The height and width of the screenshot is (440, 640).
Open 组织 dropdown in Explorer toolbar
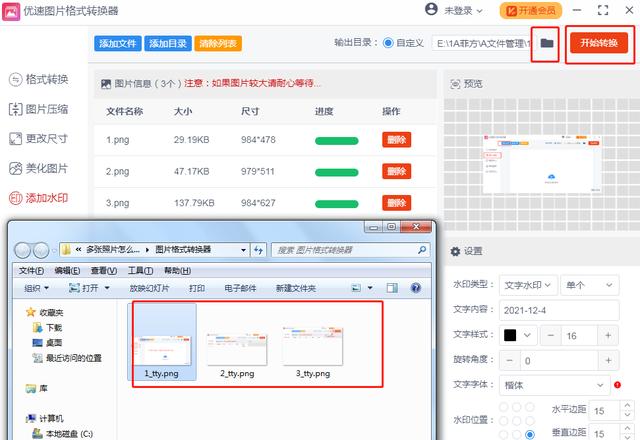(x=37, y=288)
